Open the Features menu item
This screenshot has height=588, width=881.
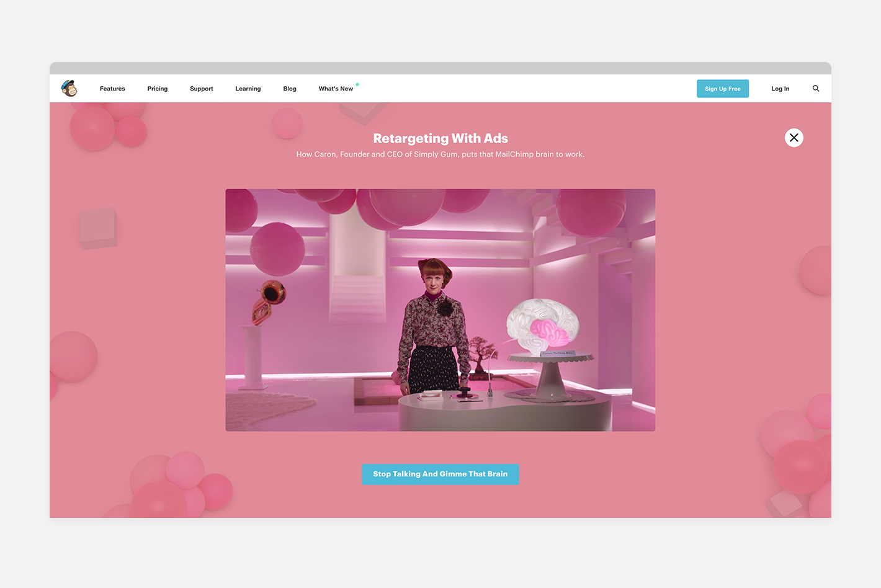point(112,89)
